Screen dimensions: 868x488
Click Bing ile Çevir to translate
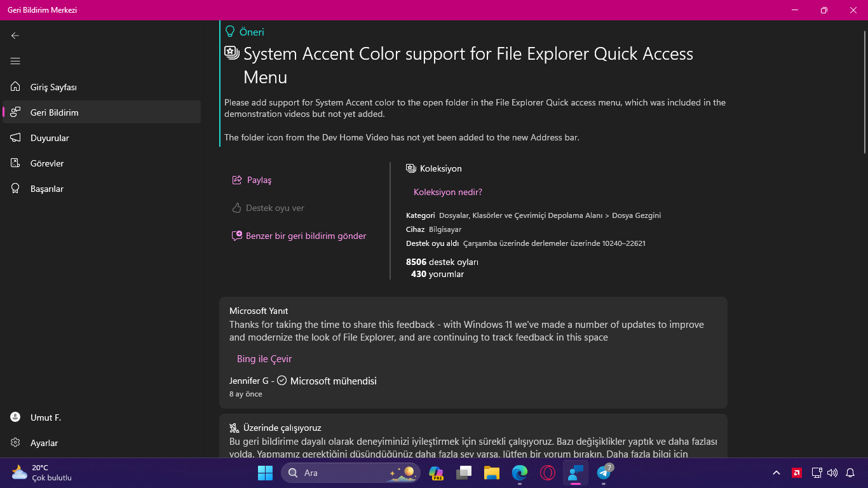pos(264,359)
